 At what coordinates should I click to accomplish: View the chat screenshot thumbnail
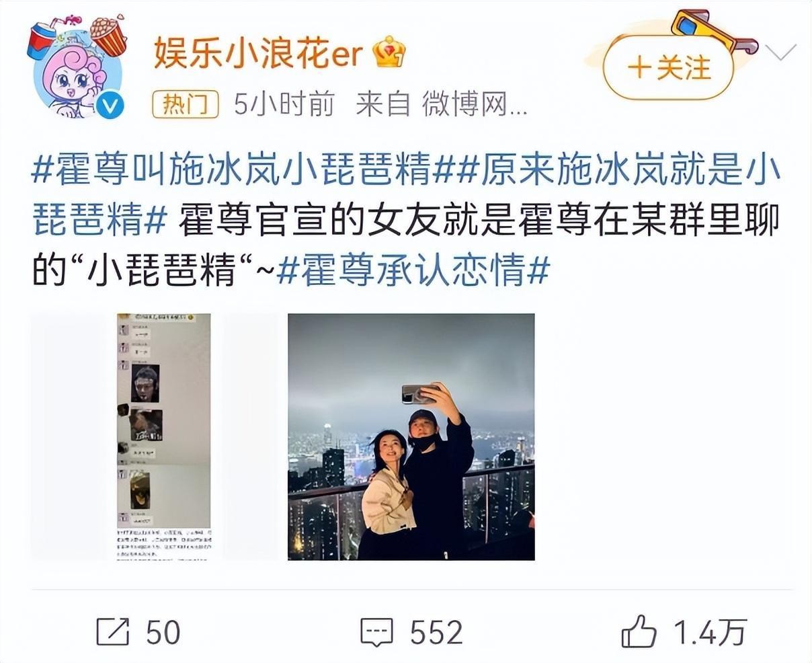[x=163, y=436]
